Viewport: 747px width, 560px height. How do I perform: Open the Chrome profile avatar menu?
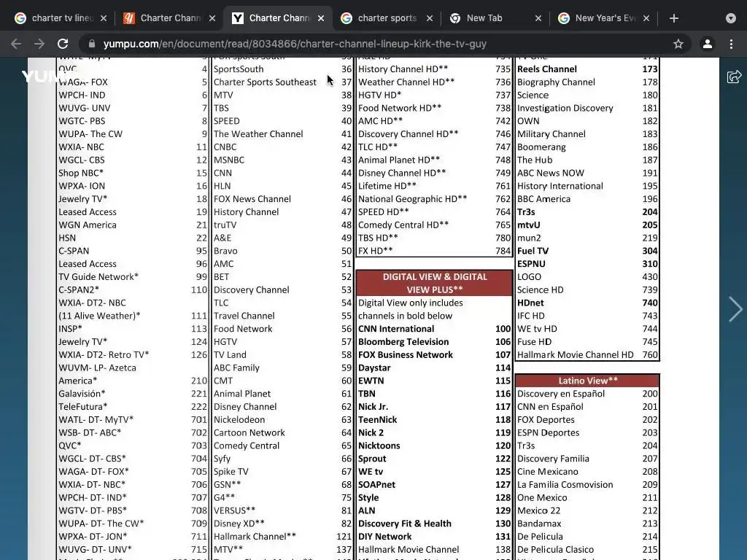pos(708,44)
